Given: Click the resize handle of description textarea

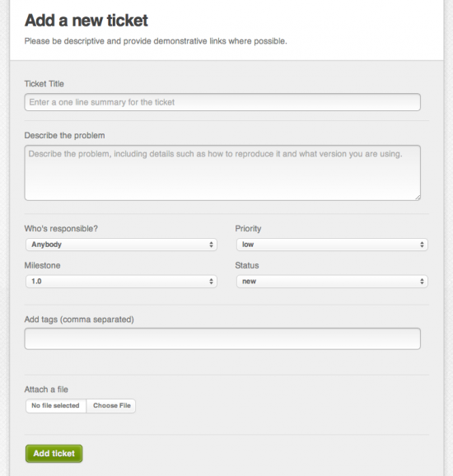Looking at the screenshot, I should click(x=418, y=198).
